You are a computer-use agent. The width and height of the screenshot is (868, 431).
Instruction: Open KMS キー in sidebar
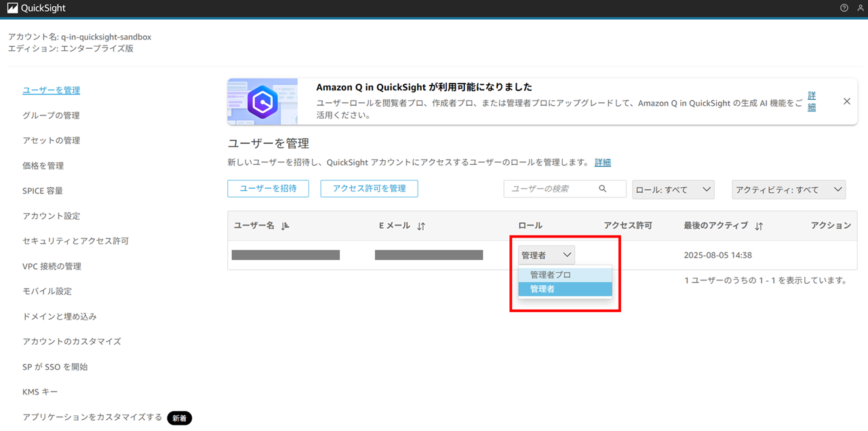(x=40, y=392)
